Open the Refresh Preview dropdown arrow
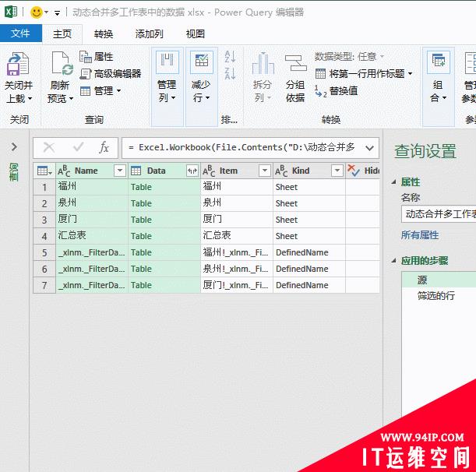476x472 pixels. click(x=71, y=99)
